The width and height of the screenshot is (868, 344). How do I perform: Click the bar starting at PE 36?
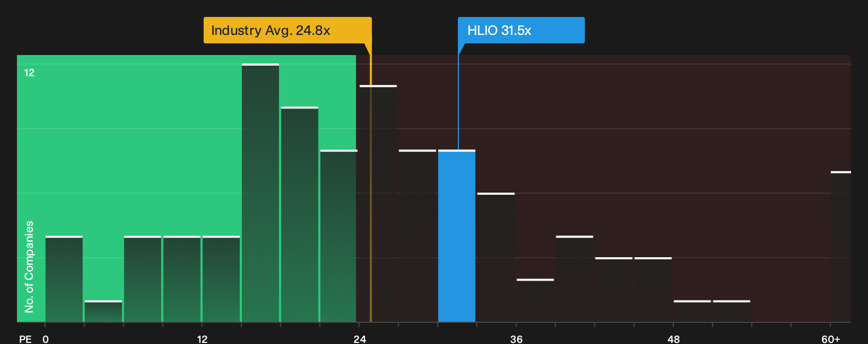tap(535, 301)
